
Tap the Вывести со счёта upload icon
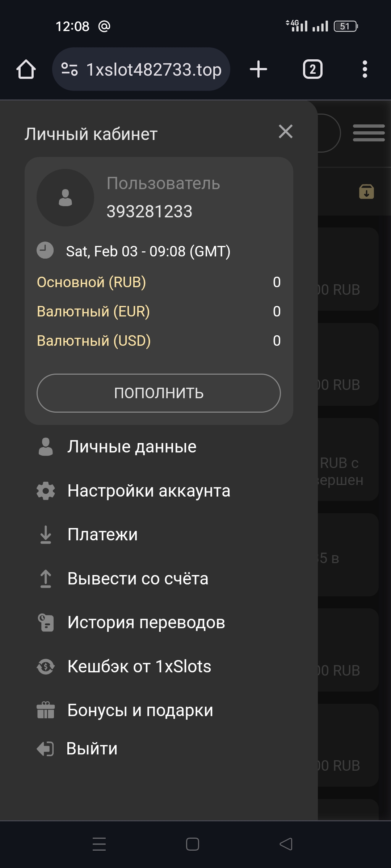[46, 579]
